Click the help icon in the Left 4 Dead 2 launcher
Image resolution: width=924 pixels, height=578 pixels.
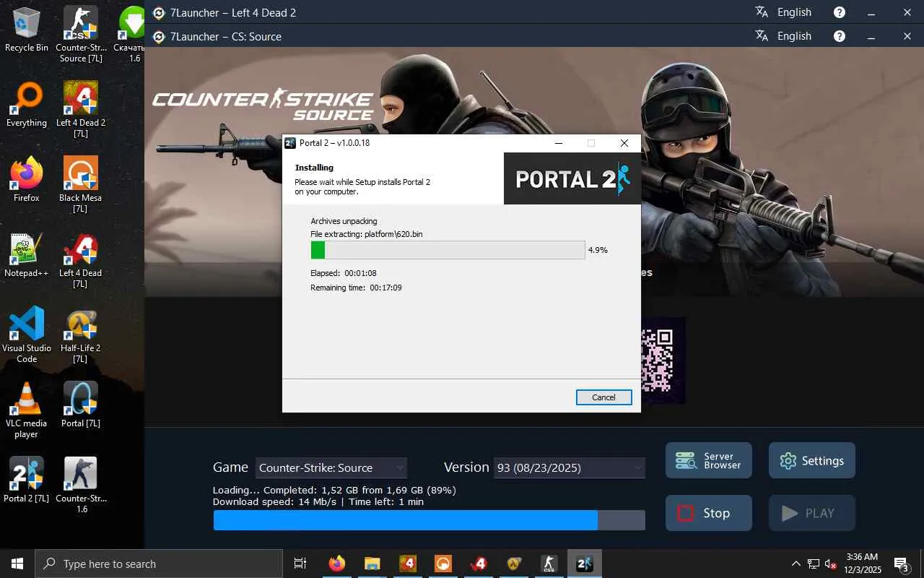840,12
